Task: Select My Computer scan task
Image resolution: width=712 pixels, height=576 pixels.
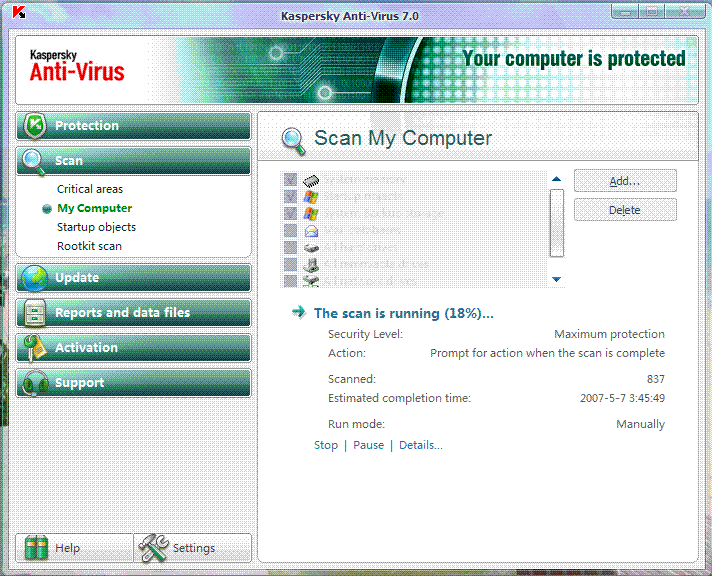Action: point(94,208)
